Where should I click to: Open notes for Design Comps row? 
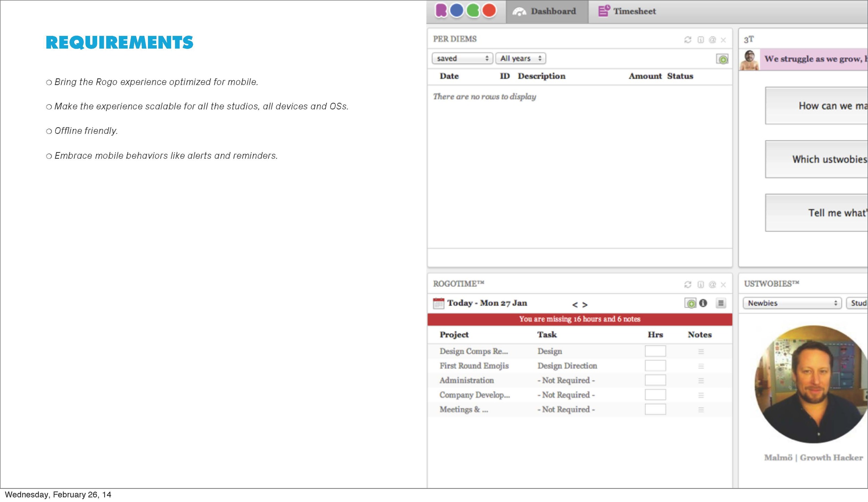point(701,352)
